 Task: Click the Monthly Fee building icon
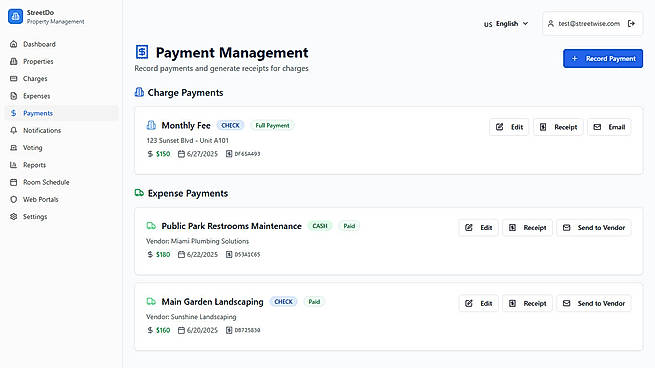click(151, 125)
